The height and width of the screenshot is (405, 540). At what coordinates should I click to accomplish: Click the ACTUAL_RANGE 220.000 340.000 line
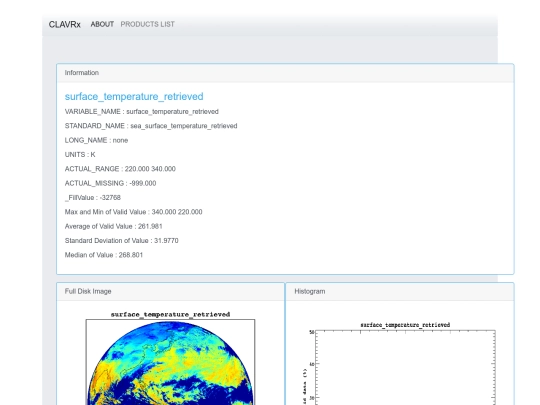(x=120, y=169)
